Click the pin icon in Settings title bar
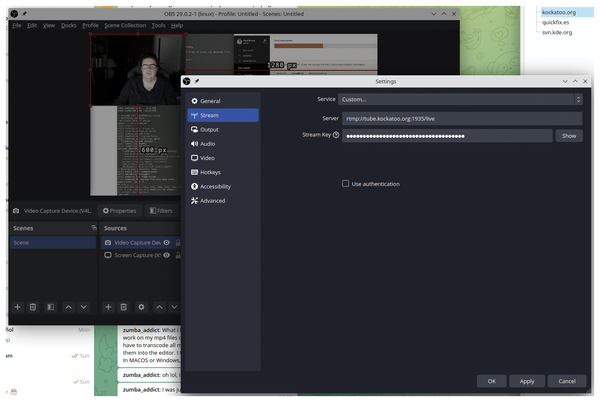Image resolution: width=600 pixels, height=402 pixels. [198, 81]
